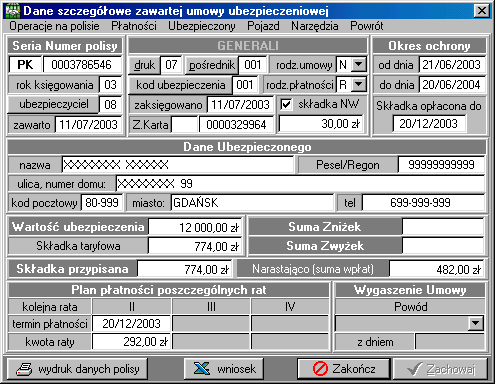
Task: Click the Pesel/Regon field
Action: pos(441,165)
